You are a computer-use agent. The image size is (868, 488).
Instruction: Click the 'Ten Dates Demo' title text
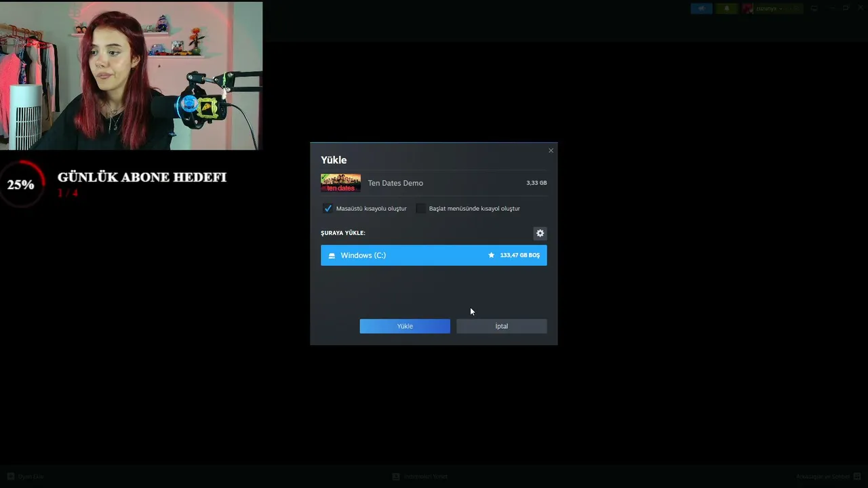(395, 183)
